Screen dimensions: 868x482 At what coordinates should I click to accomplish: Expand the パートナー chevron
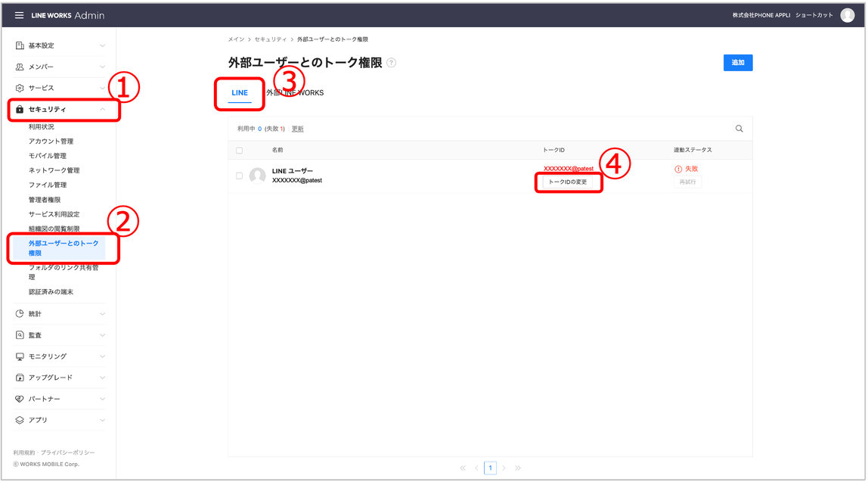point(102,399)
